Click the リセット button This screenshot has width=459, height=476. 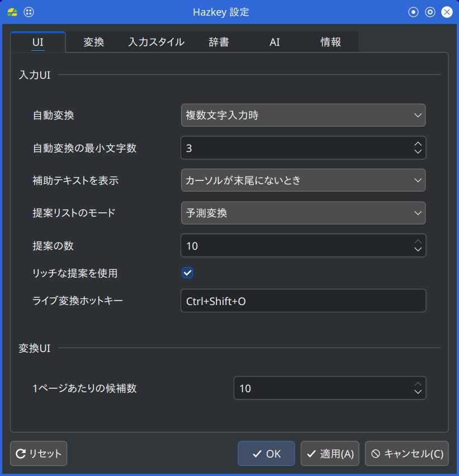coord(39,454)
